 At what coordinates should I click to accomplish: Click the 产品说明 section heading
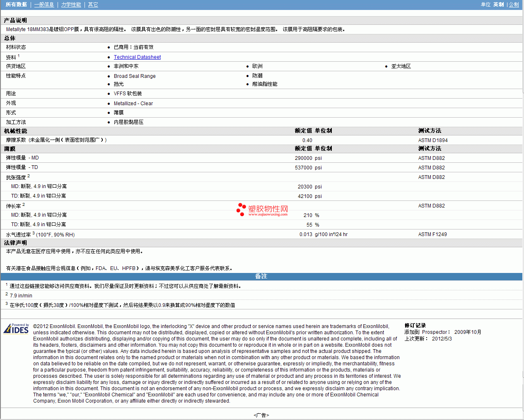click(15, 20)
